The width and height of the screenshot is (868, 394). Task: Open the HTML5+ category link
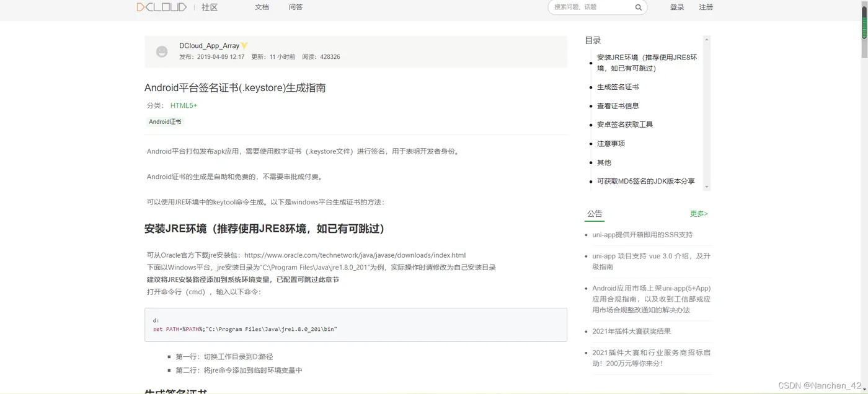184,105
